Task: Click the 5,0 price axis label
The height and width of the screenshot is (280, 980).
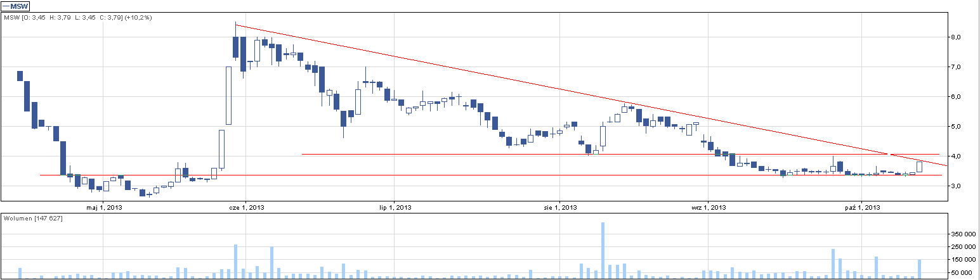Action: click(x=957, y=127)
